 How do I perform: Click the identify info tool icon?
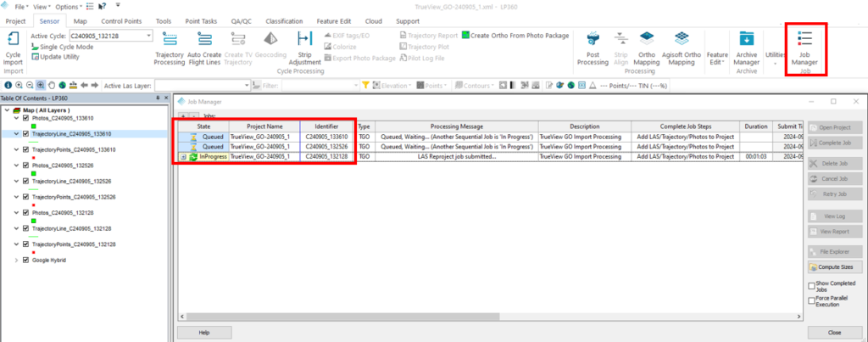[8, 86]
